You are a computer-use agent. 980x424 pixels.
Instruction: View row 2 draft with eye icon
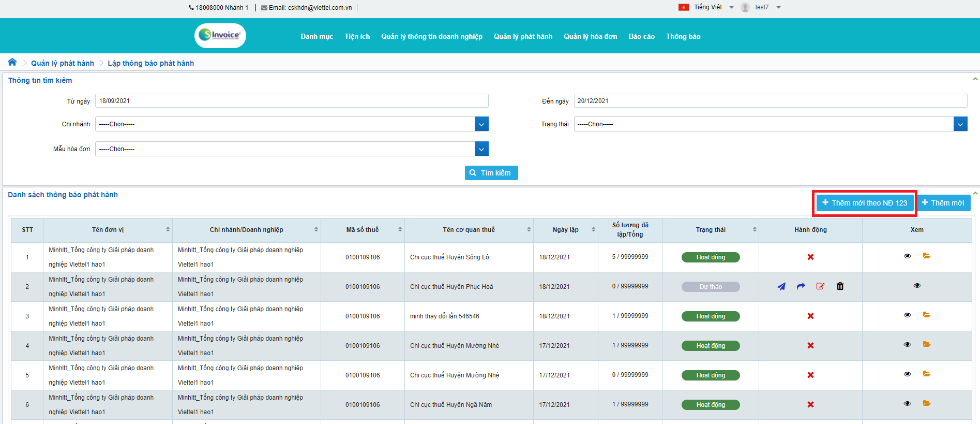tap(917, 286)
